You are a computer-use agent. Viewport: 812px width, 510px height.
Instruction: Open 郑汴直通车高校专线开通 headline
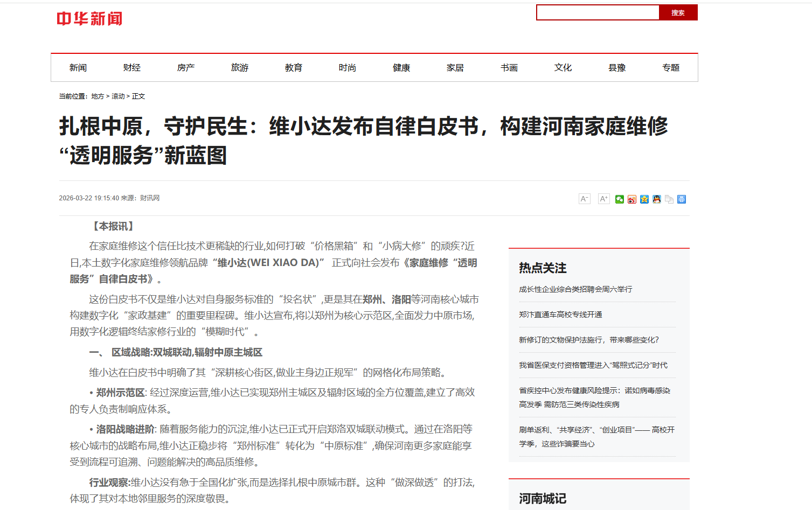[x=560, y=315]
